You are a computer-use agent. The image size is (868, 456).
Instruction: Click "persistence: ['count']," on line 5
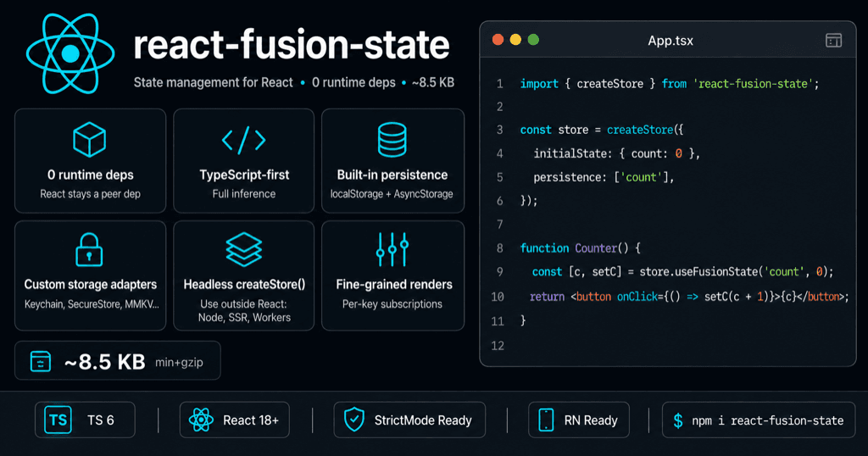(x=604, y=178)
